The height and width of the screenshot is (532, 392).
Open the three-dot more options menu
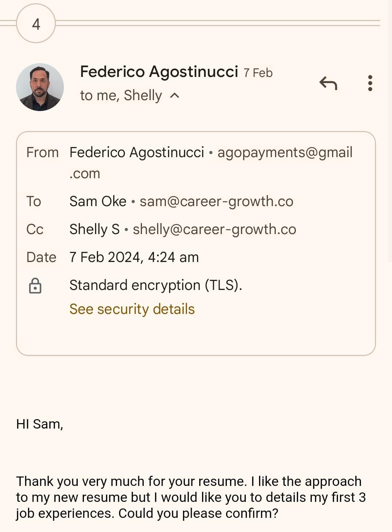point(370,83)
